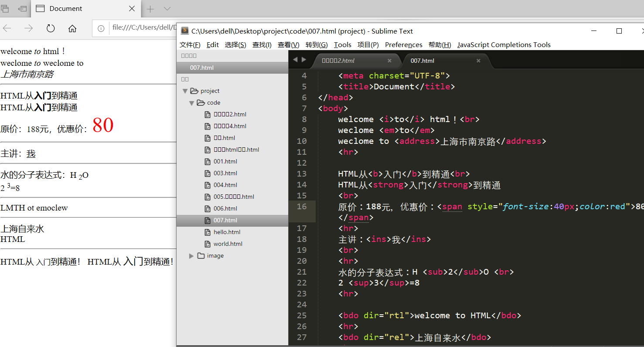This screenshot has height=347, width=644.
Task: Click the code folder icon
Action: pos(201,103)
